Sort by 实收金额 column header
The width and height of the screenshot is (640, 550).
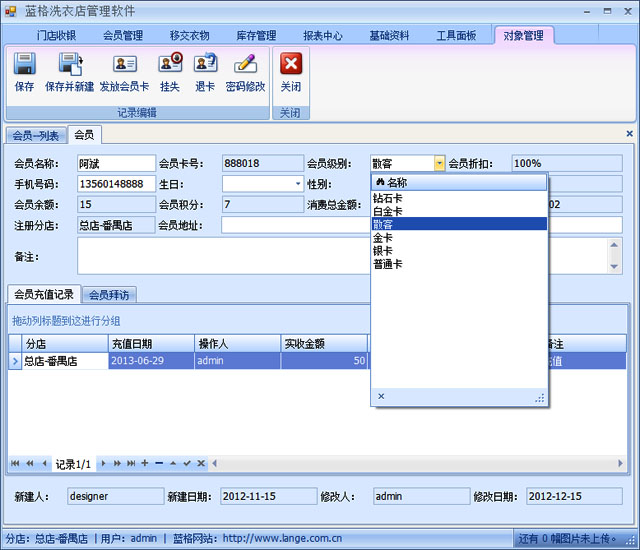pyautogui.click(x=324, y=344)
